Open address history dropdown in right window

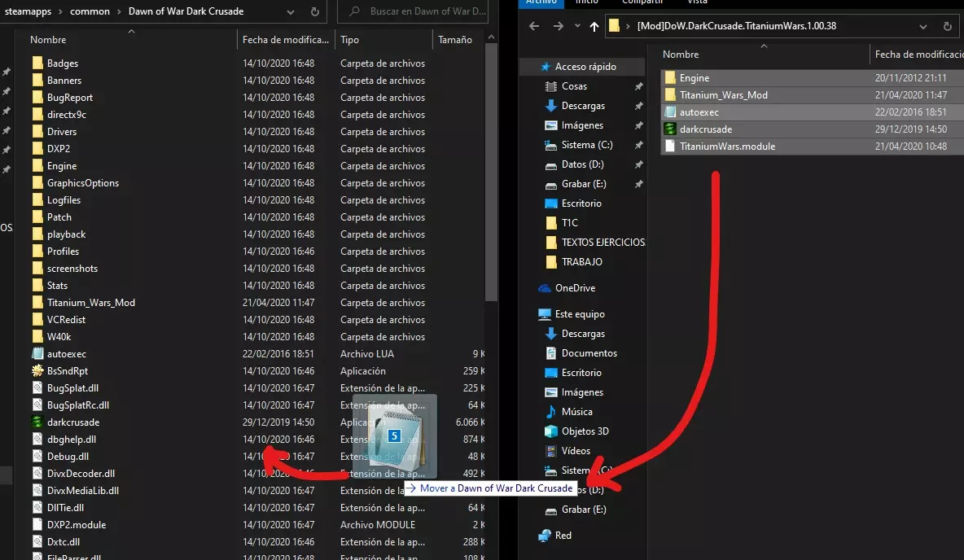coord(922,26)
